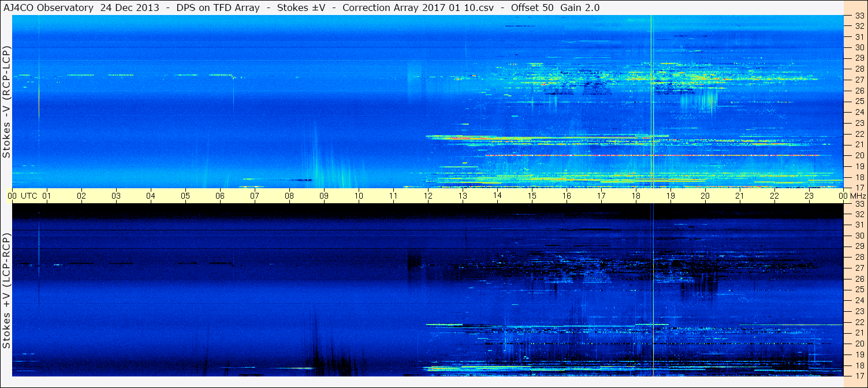The height and width of the screenshot is (388, 868).
Task: Click the 03 hour tick label
Action: coord(116,196)
